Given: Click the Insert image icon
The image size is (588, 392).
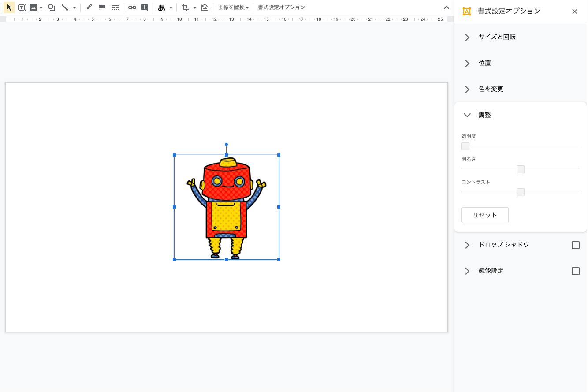Looking at the screenshot, I should (33, 7).
